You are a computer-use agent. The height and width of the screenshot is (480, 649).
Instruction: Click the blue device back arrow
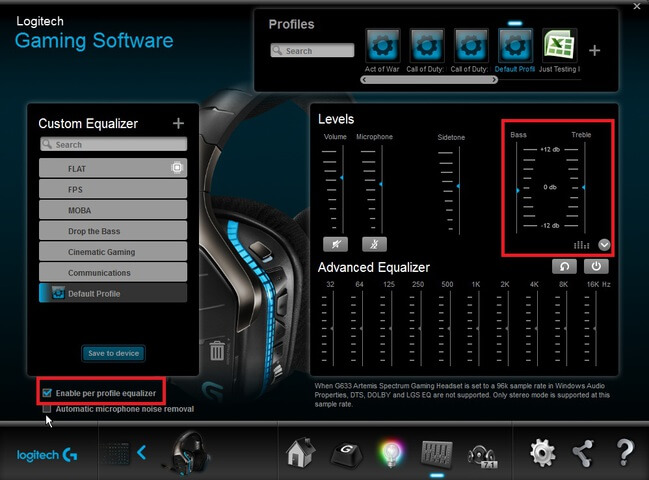click(142, 452)
